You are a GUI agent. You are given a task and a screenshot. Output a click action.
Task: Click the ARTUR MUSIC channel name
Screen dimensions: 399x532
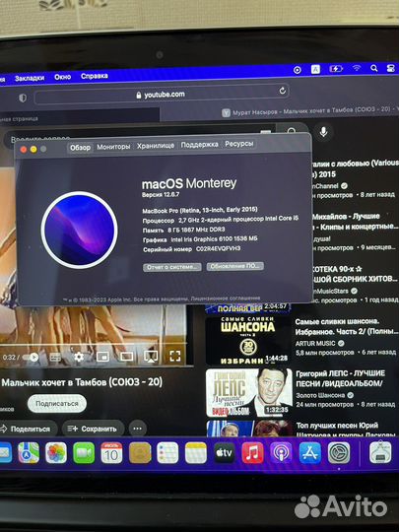tap(315, 344)
